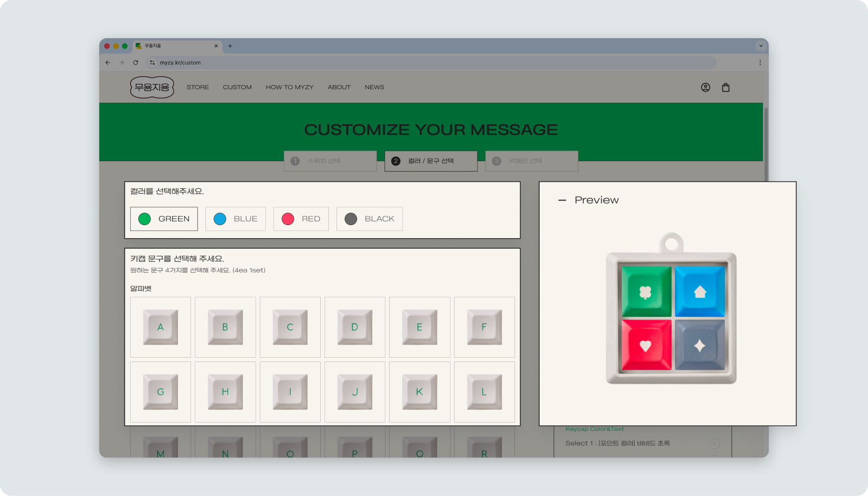The image size is (868, 496).
Task: Select keycap letter L
Action: (485, 392)
